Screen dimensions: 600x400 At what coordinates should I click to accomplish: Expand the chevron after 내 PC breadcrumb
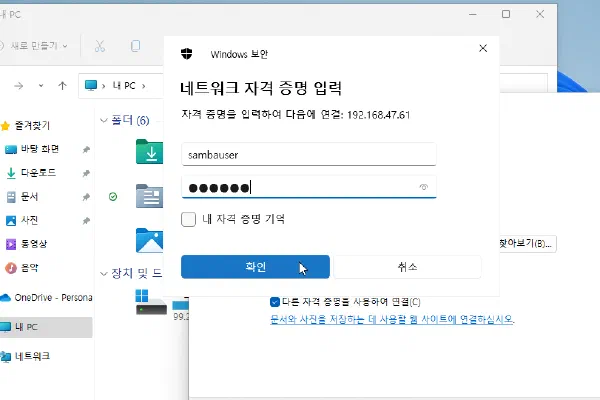click(x=143, y=86)
